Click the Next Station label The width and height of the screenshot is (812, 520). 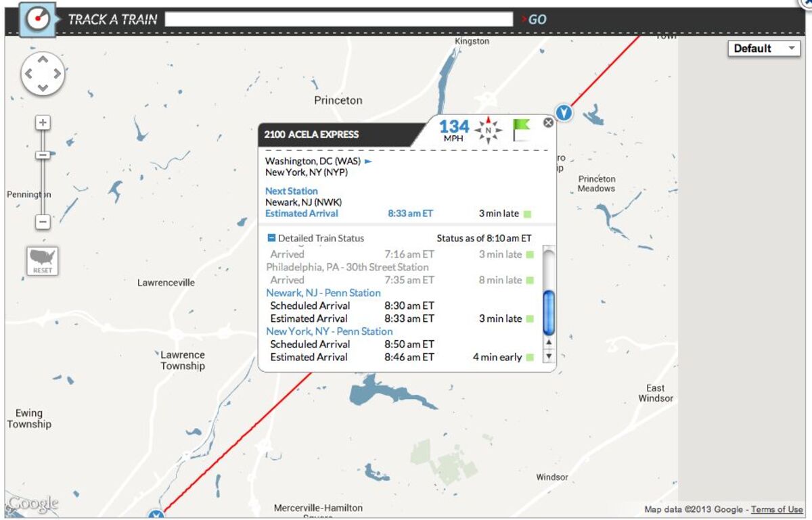click(x=292, y=191)
